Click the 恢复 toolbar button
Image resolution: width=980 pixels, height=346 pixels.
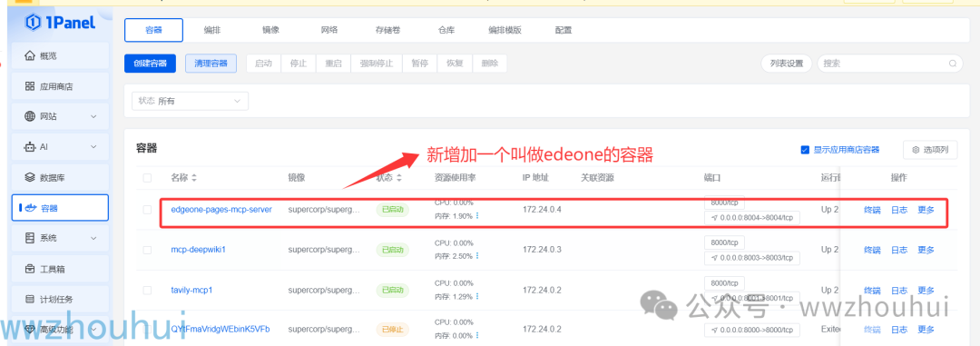click(x=455, y=64)
